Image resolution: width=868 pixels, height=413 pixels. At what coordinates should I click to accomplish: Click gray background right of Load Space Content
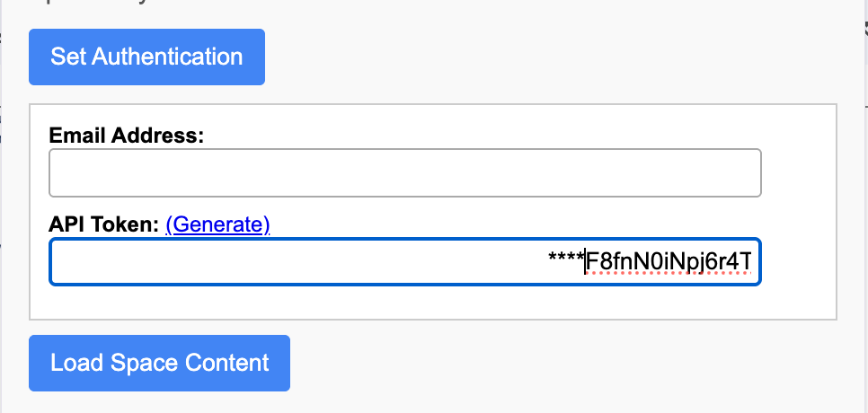click(539, 364)
